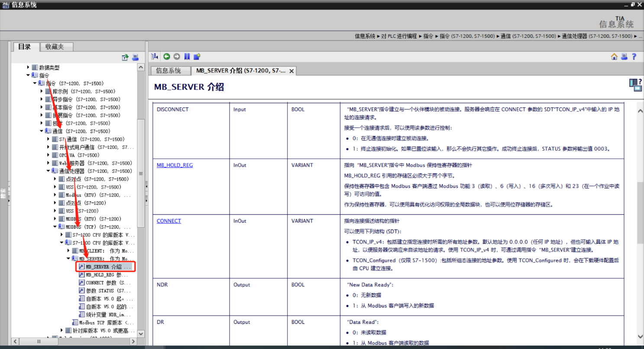Add this page to favorites via star icon

[x=197, y=57]
